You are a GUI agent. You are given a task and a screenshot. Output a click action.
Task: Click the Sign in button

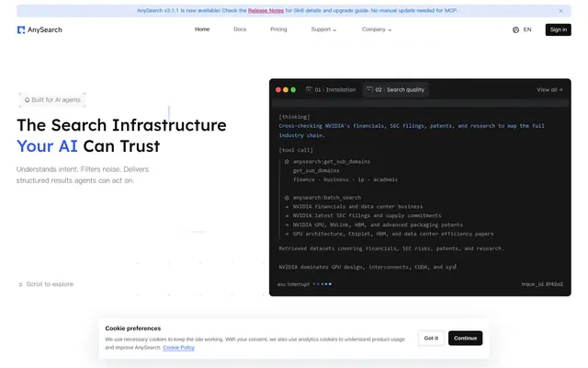(x=558, y=29)
